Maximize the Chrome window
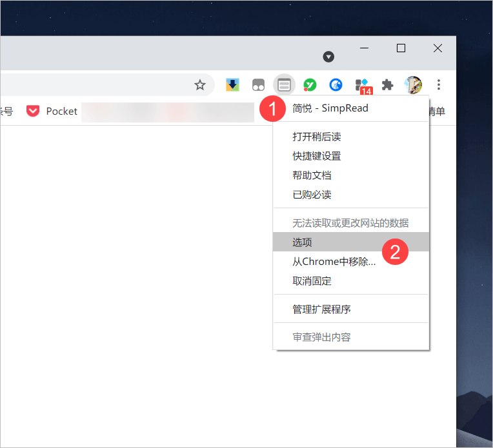493x448 pixels. click(x=401, y=48)
